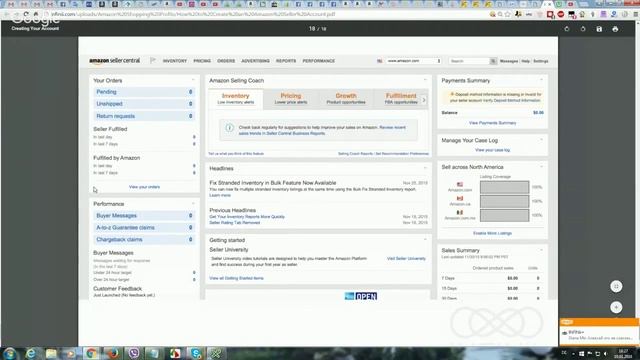Collapse the Sell across North America panel

pyautogui.click(x=542, y=167)
